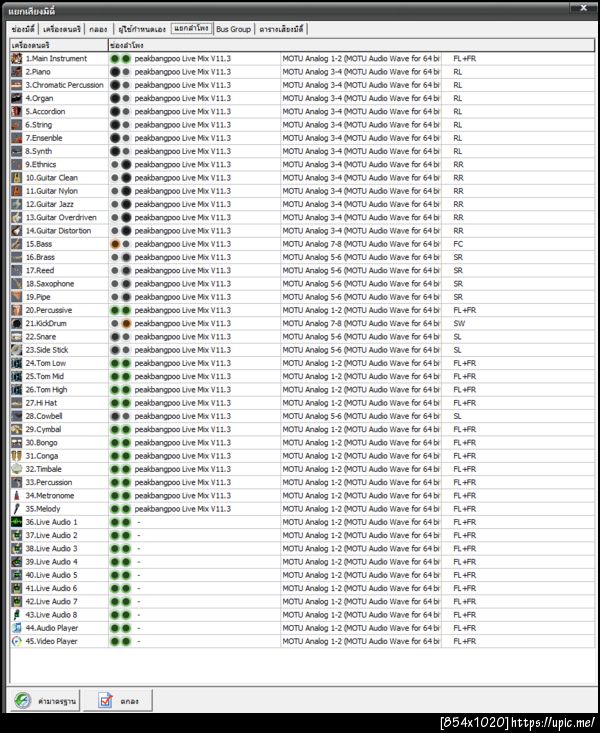Confirm with the ตกลง button
The image size is (600, 733).
pos(118,701)
